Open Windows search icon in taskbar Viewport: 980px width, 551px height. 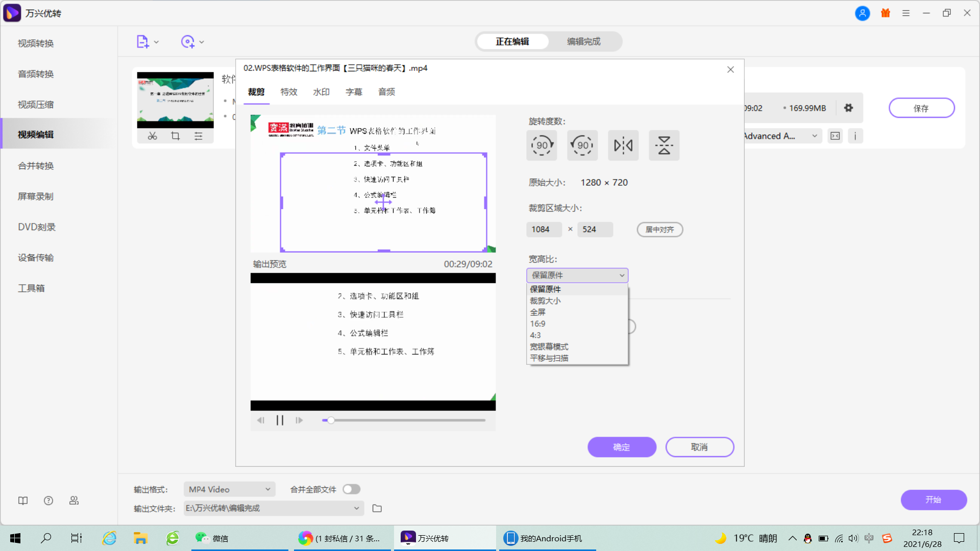coord(46,538)
